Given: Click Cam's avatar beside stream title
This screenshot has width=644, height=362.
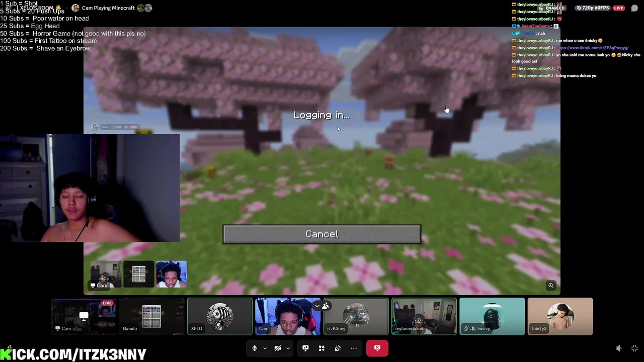Looking at the screenshot, I should click(75, 8).
